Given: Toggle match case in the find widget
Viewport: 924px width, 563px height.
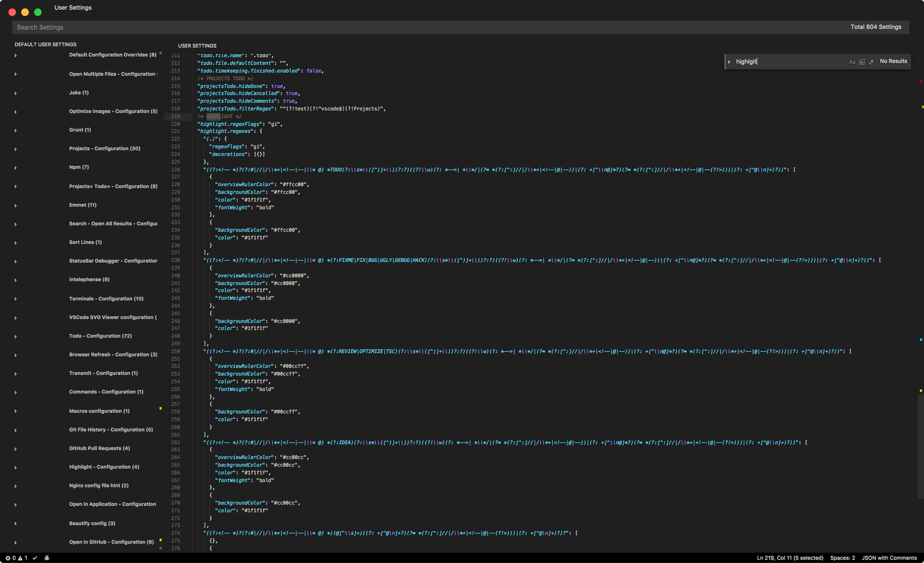Looking at the screenshot, I should click(x=852, y=62).
